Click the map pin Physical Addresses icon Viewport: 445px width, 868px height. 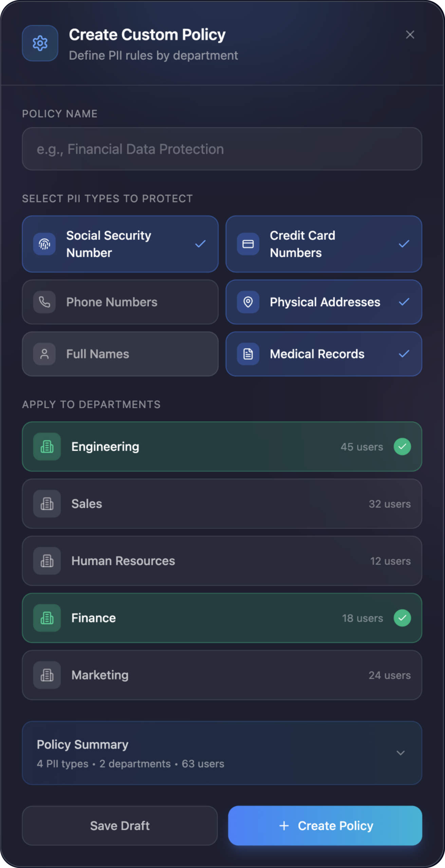coord(248,302)
